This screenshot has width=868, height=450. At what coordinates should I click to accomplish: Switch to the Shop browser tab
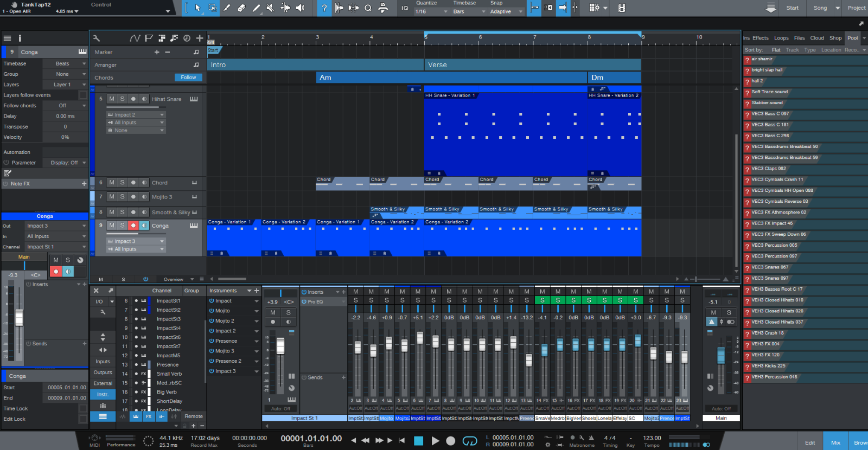point(835,38)
